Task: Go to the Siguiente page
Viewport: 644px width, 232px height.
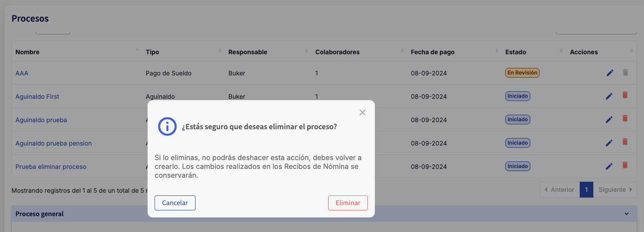Action: 615,190
